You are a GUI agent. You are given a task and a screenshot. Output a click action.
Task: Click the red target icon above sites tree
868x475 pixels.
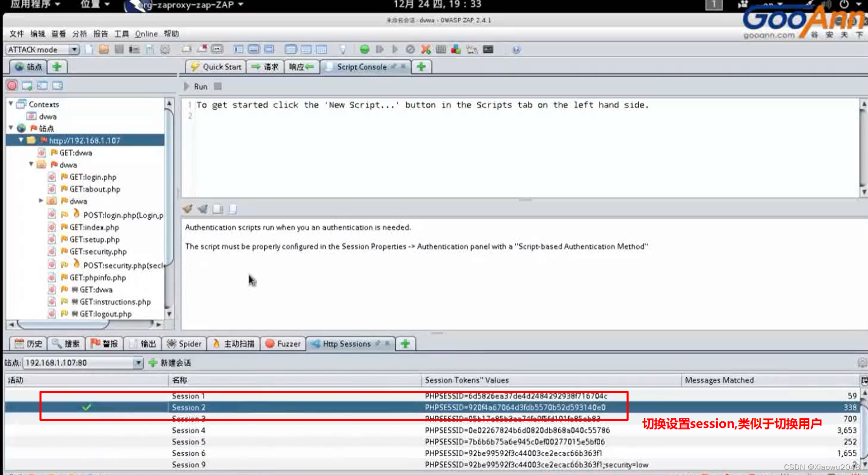tap(12, 86)
